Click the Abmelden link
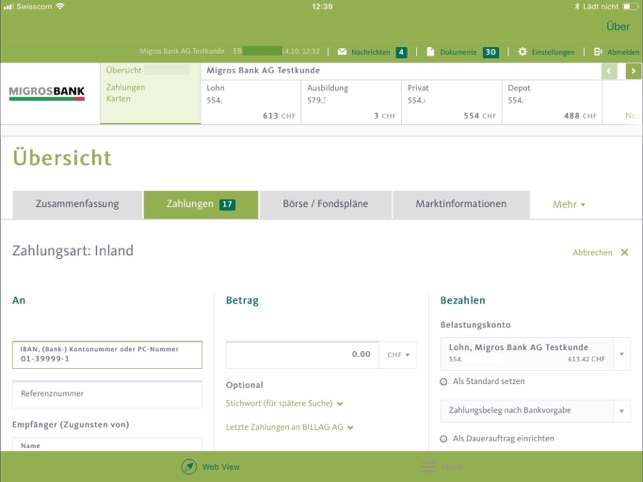The height and width of the screenshot is (482, 643). (623, 52)
